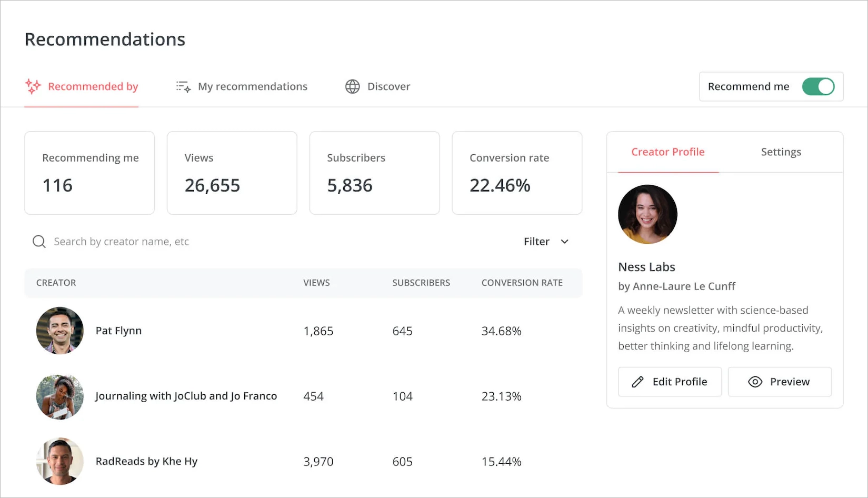
Task: Select RadReads by Khe Hy creator name
Action: click(146, 461)
